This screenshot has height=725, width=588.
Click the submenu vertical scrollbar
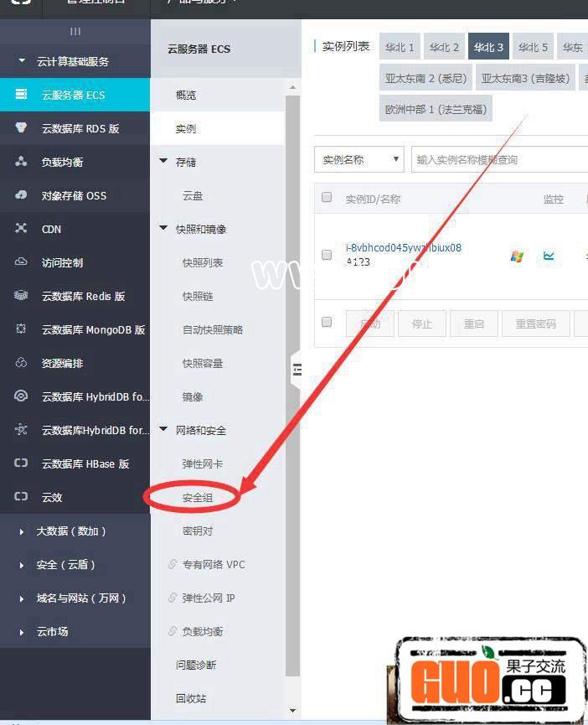pos(292,377)
